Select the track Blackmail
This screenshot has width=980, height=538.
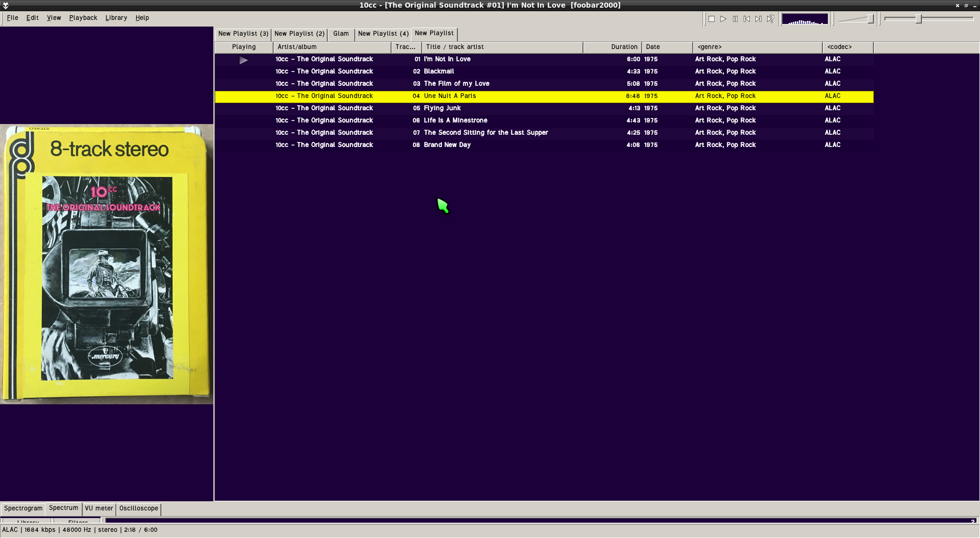544,71
